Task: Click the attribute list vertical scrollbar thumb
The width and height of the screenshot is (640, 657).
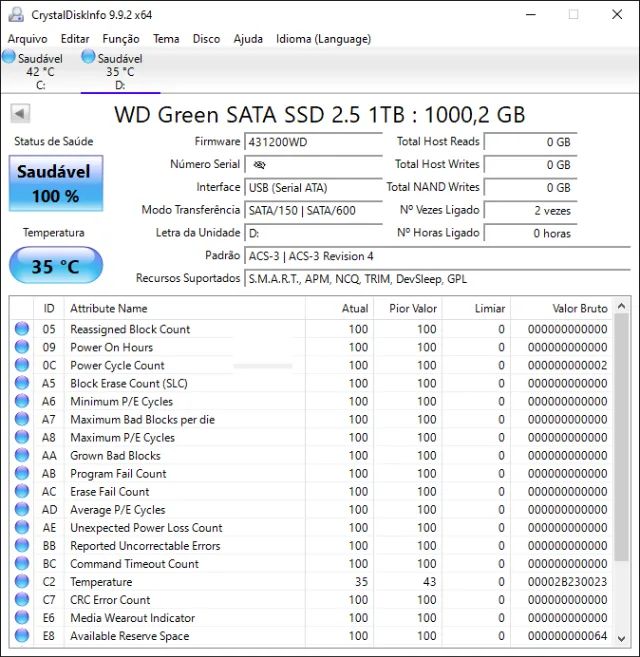Action: (x=621, y=437)
